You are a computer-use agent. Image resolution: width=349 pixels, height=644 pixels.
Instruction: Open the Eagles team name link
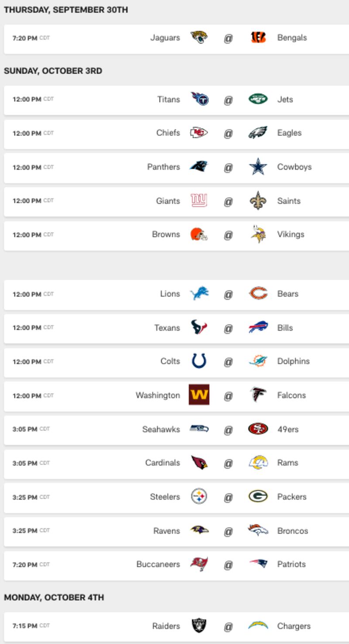[x=289, y=133]
